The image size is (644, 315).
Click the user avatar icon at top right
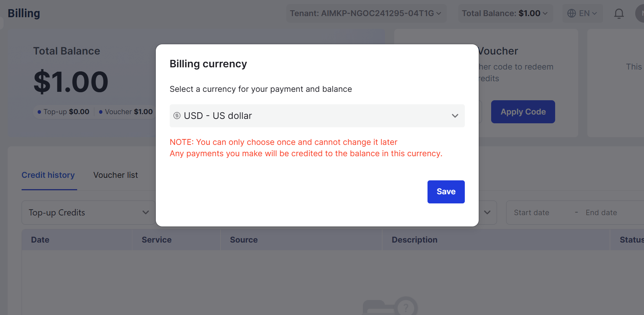coord(640,14)
